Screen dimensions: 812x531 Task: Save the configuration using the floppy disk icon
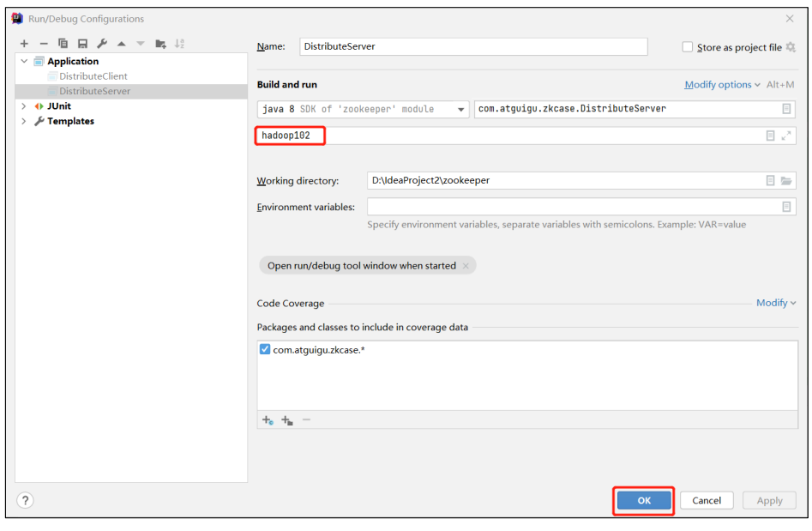(82, 44)
